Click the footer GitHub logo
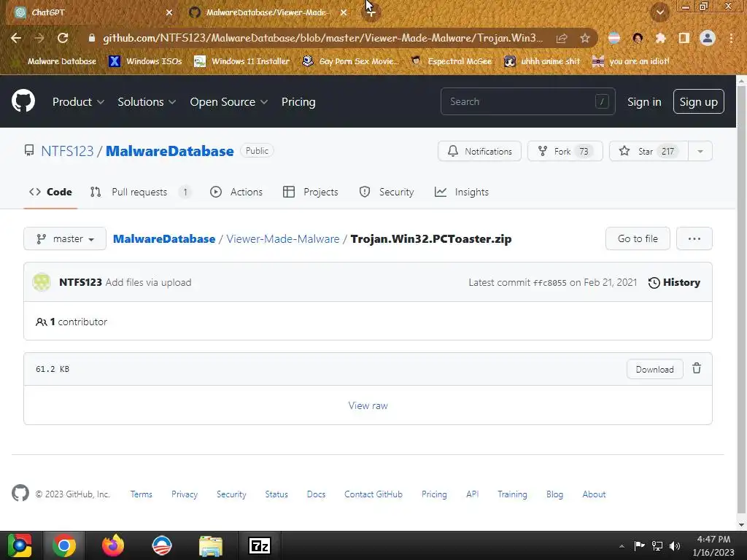Viewport: 747px width, 560px height. tap(20, 493)
